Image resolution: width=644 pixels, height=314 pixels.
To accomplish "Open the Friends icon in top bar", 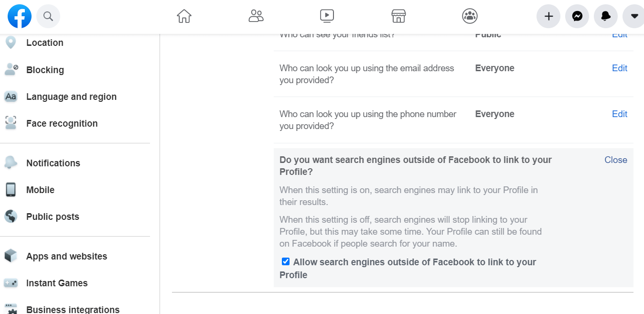I will pyautogui.click(x=256, y=16).
